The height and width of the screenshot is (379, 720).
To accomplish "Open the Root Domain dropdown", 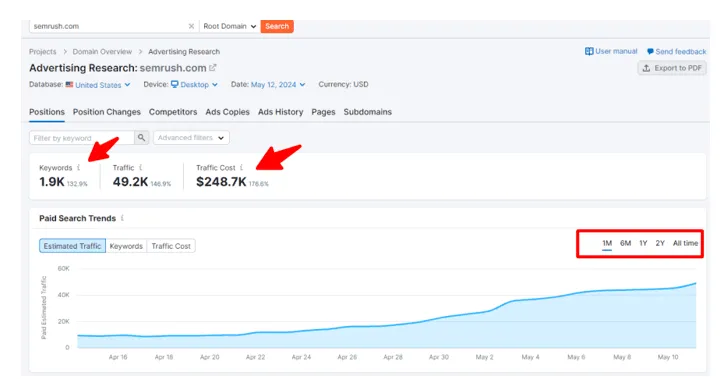I will pos(230,27).
